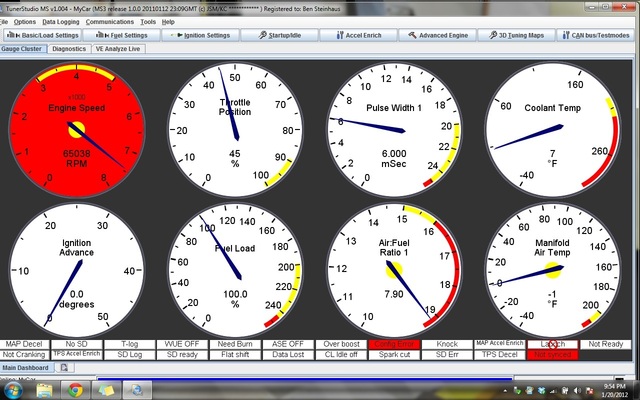Screen dimensions: 640x400
Task: Click the Need Burn indicator
Action: (236, 344)
